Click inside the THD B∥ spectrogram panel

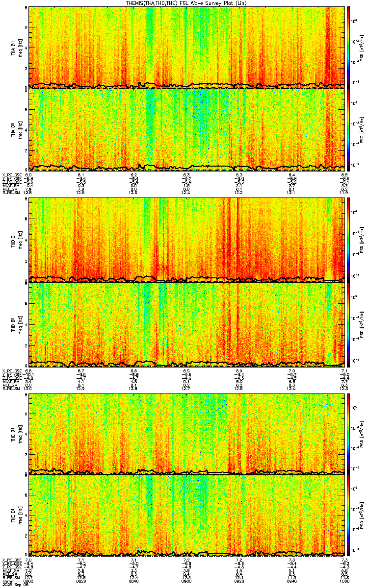click(187, 324)
